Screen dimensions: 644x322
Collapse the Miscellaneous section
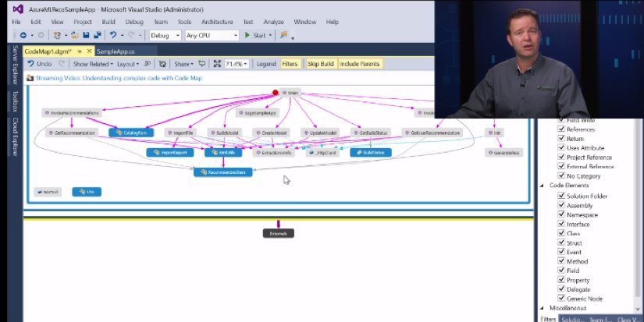(543, 308)
